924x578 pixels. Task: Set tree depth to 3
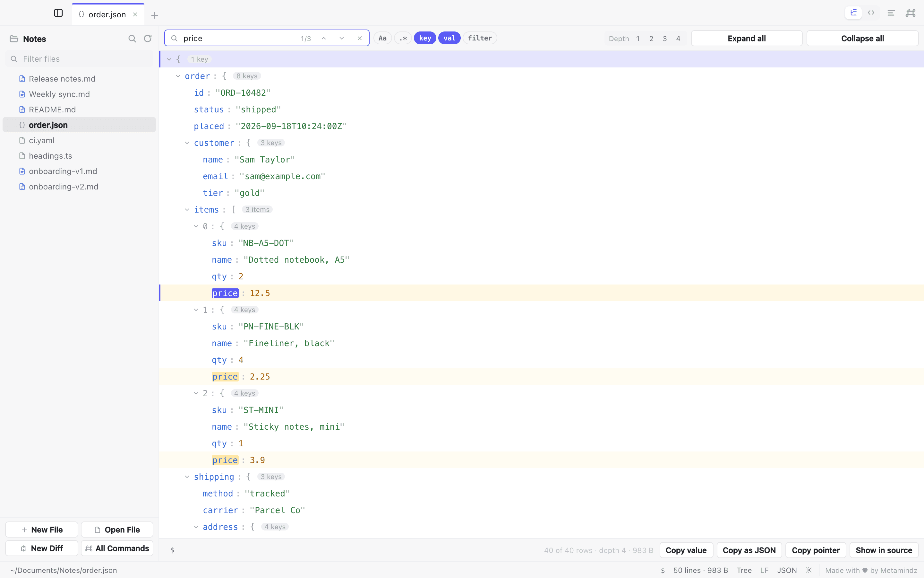pos(665,39)
